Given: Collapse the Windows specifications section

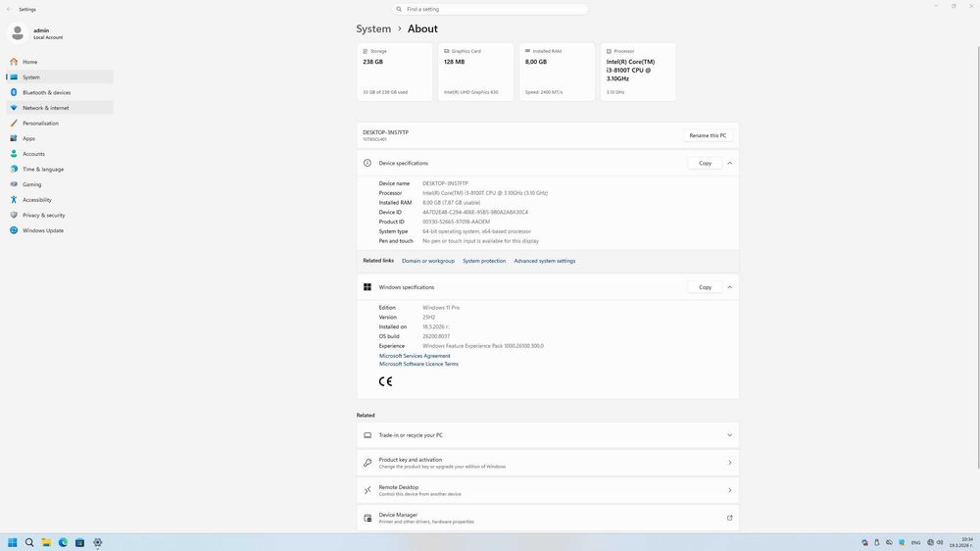Looking at the screenshot, I should coord(729,287).
